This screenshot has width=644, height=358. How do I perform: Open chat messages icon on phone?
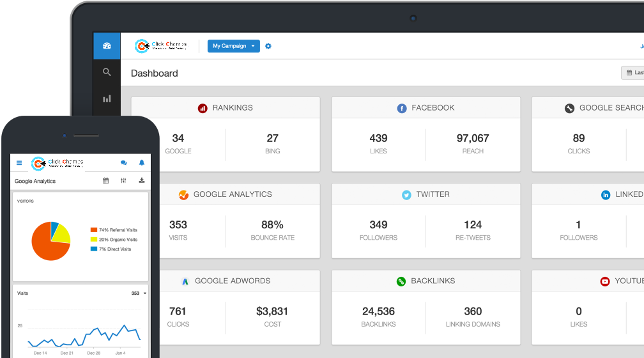coord(124,163)
